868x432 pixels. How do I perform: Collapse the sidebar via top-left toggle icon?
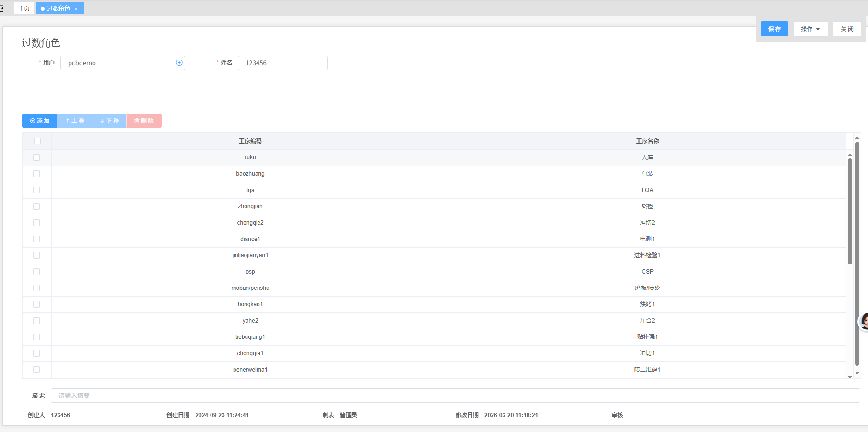2,8
